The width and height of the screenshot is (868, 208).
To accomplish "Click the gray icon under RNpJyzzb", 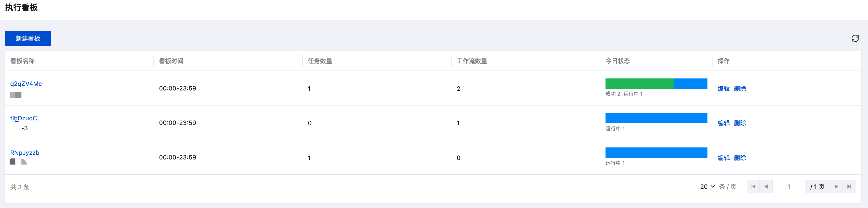I will 18,162.
